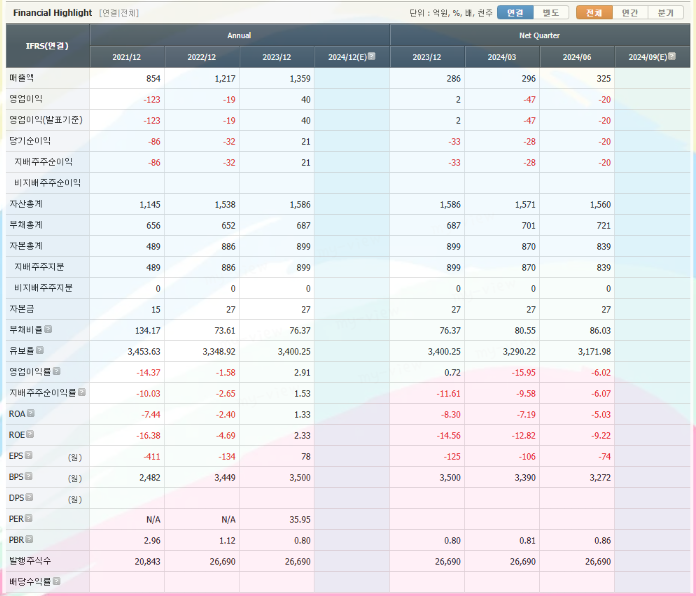Click help icon next to BPS
The width and height of the screenshot is (696, 596).
28,476
